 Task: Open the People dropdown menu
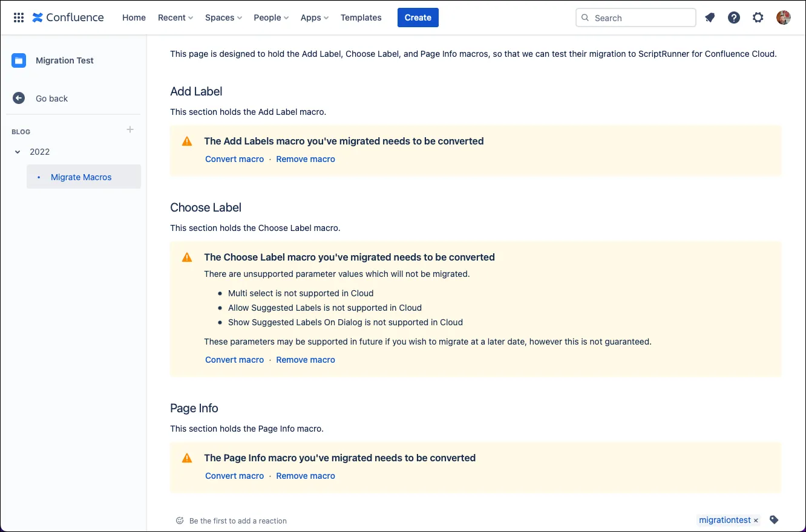point(271,18)
